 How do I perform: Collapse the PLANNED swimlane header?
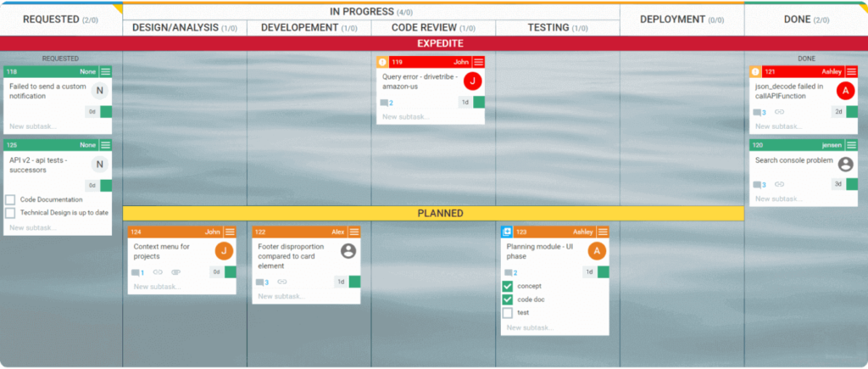tap(433, 213)
